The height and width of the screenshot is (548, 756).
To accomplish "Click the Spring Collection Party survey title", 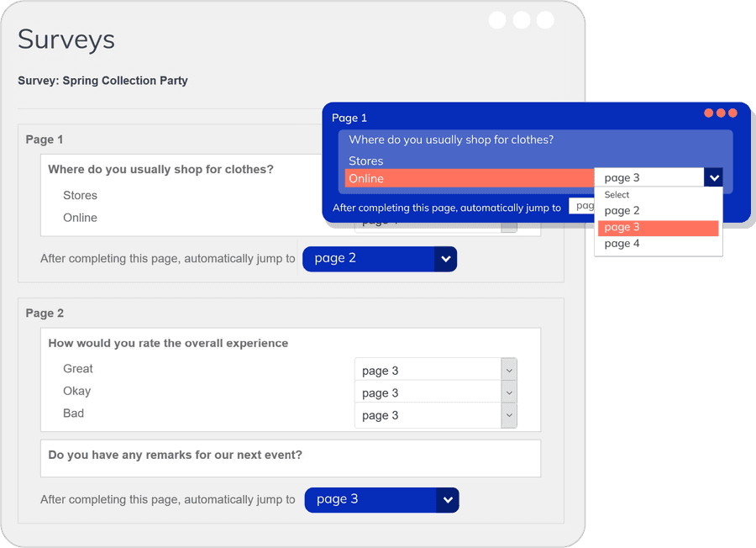I will tap(102, 81).
